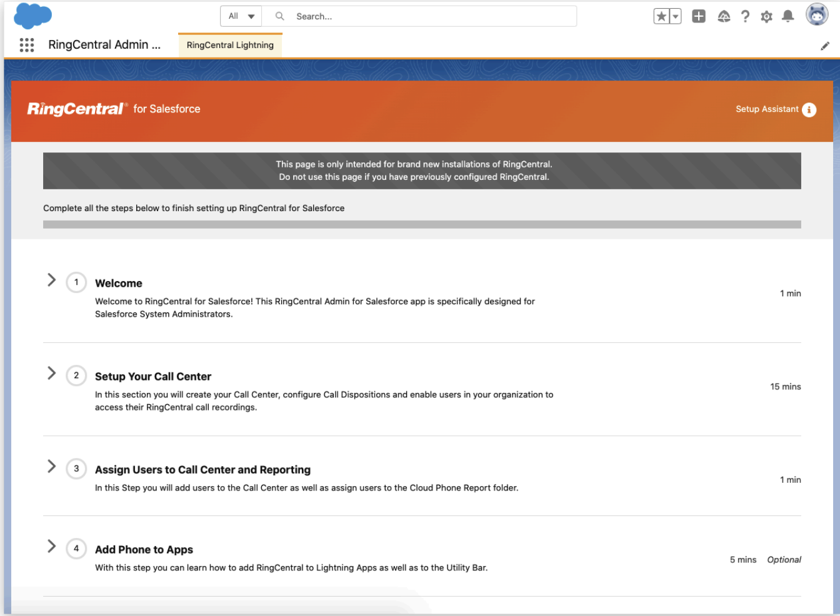Open the App Launcher dots grid
Viewport: 840px width, 616px height.
[x=27, y=45]
